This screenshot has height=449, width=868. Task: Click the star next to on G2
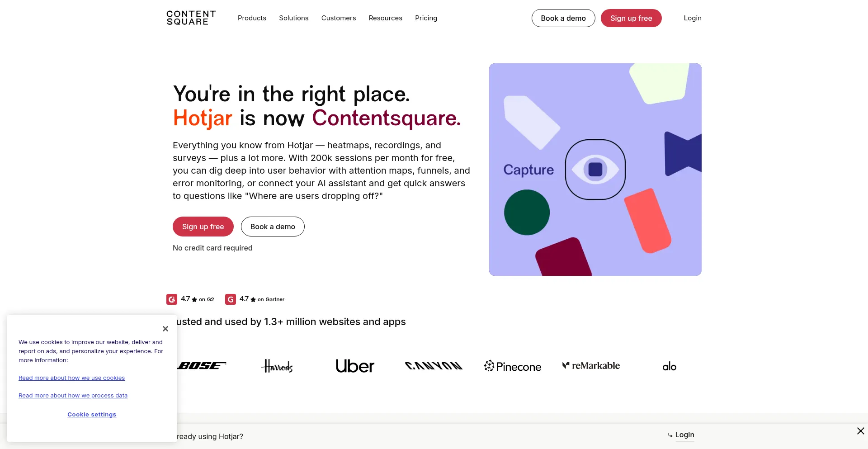[x=194, y=299]
